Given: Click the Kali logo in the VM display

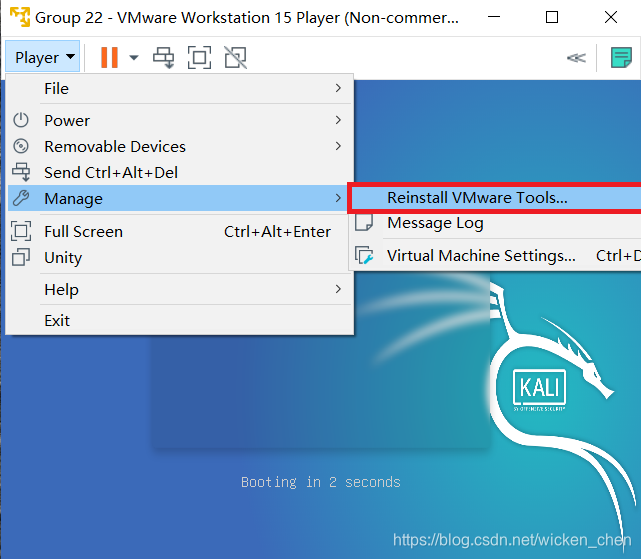Looking at the screenshot, I should (x=539, y=390).
